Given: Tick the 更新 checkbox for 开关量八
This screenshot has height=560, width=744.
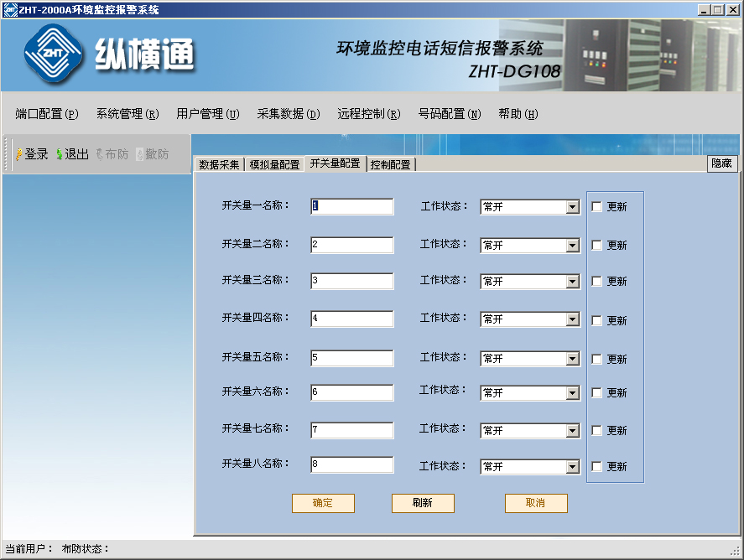Looking at the screenshot, I should coord(597,467).
